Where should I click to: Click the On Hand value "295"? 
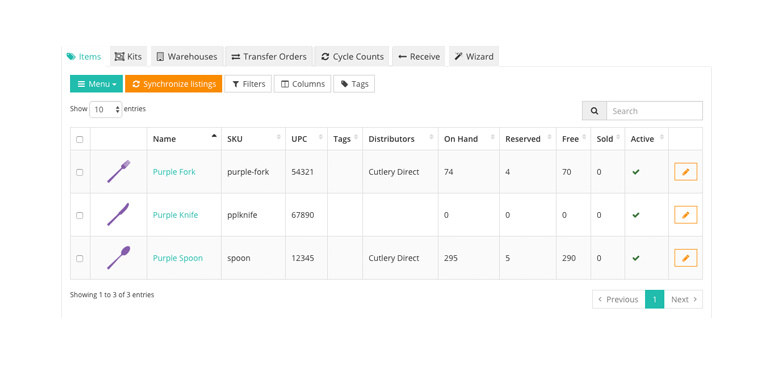coord(451,258)
